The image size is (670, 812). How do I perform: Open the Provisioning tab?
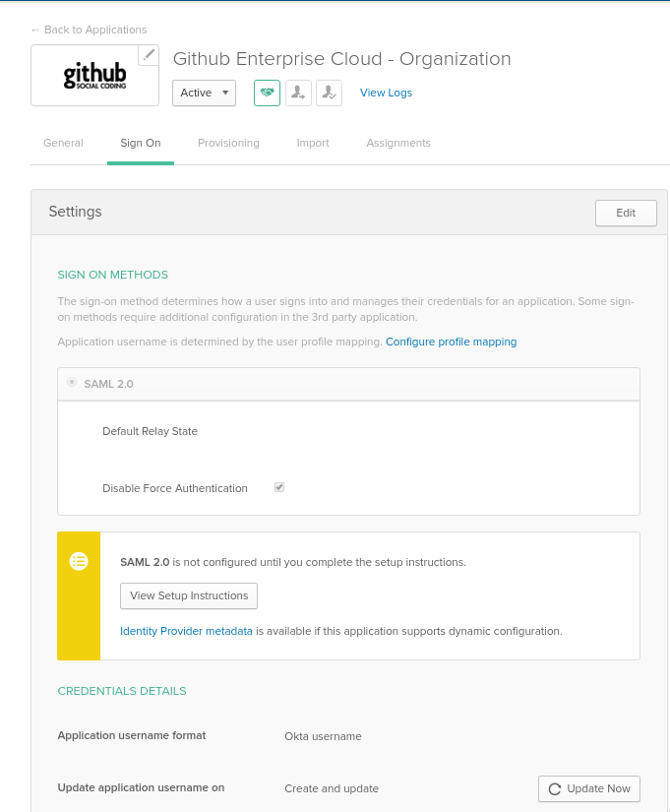click(x=228, y=143)
